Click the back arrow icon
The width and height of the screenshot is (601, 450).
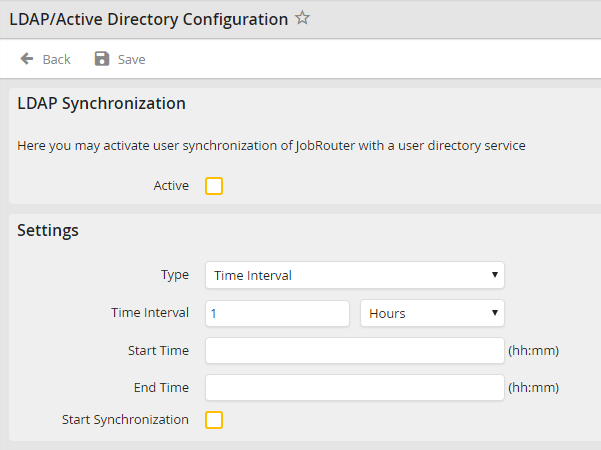click(27, 59)
